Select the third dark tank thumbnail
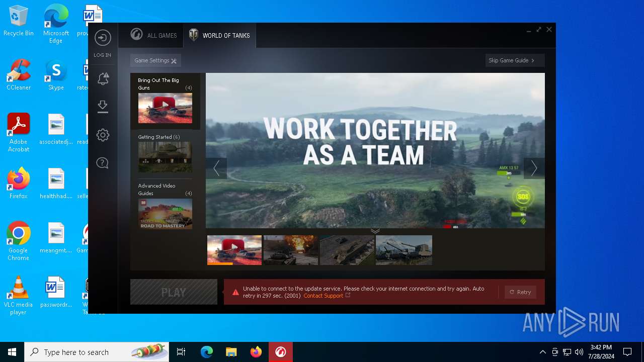 coord(347,250)
